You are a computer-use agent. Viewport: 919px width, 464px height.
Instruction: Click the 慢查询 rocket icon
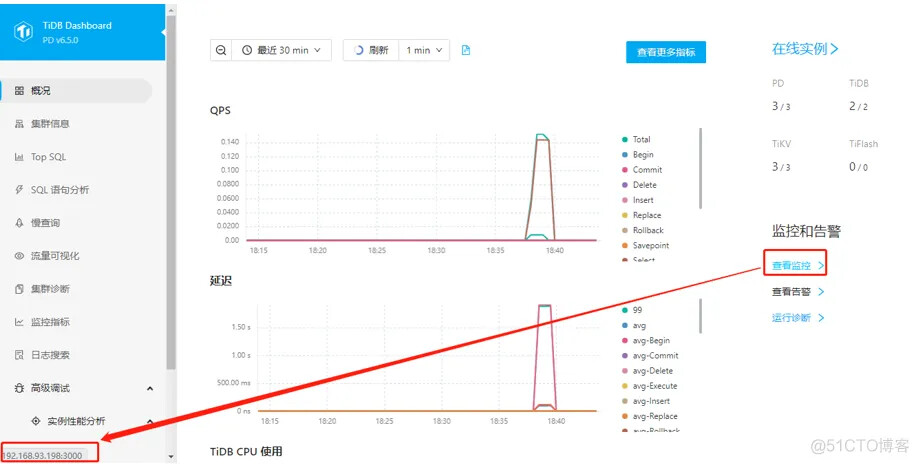[19, 223]
